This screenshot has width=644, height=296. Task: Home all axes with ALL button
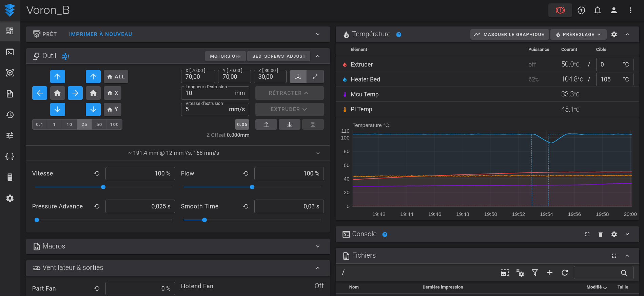coord(116,77)
